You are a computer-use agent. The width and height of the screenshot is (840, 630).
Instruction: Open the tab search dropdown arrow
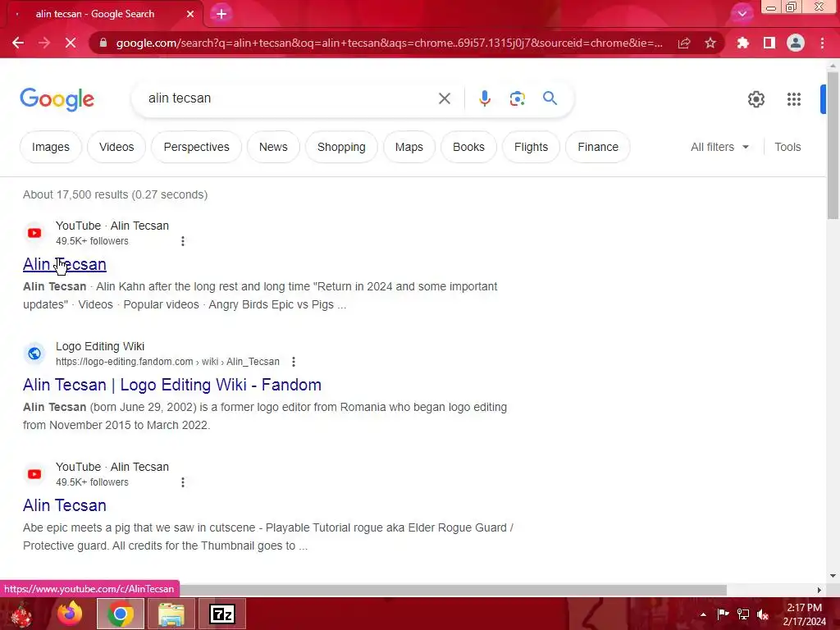pyautogui.click(x=742, y=14)
